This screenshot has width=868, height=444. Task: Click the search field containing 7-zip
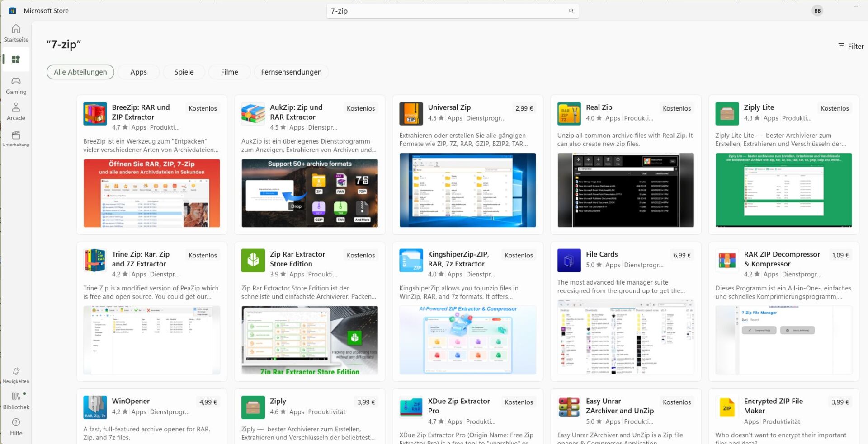point(452,11)
